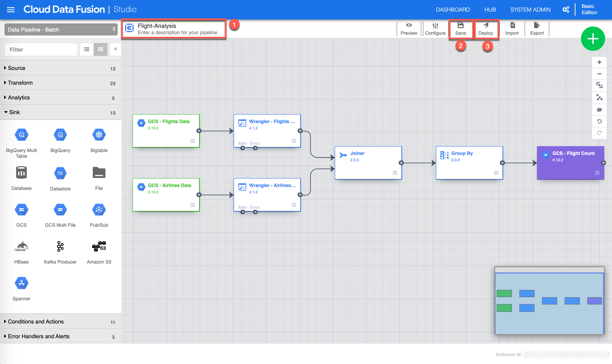Toggle pipeline Preview mode
The image size is (612, 364).
[409, 29]
